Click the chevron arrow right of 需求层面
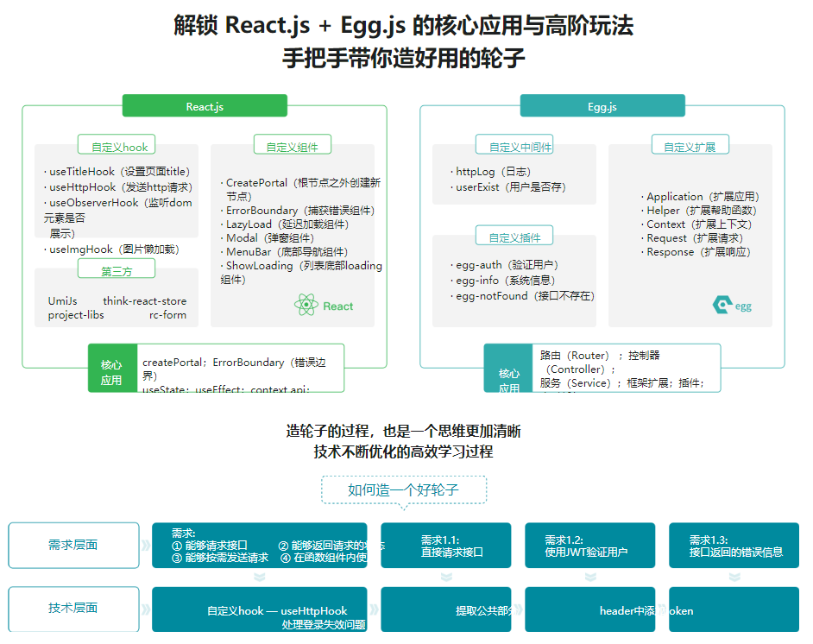Viewport: 813px width, 644px height. (147, 545)
